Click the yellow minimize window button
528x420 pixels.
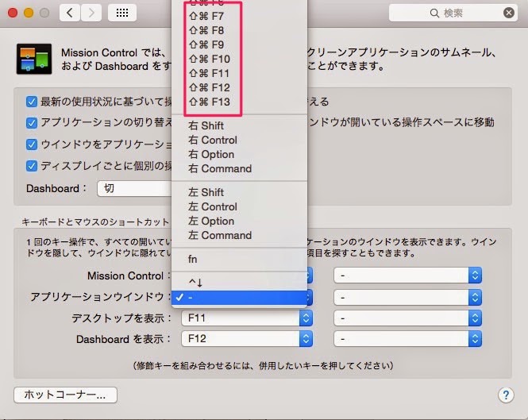tap(29, 13)
